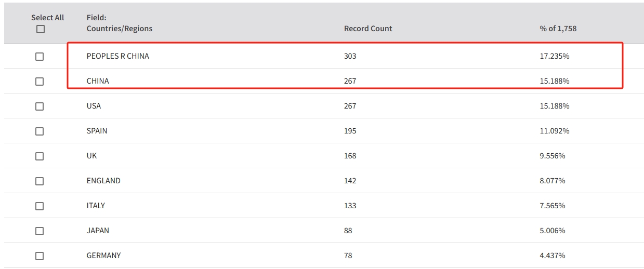The height and width of the screenshot is (269, 644).
Task: Click the ENGLAND record count of 142
Action: pos(350,181)
